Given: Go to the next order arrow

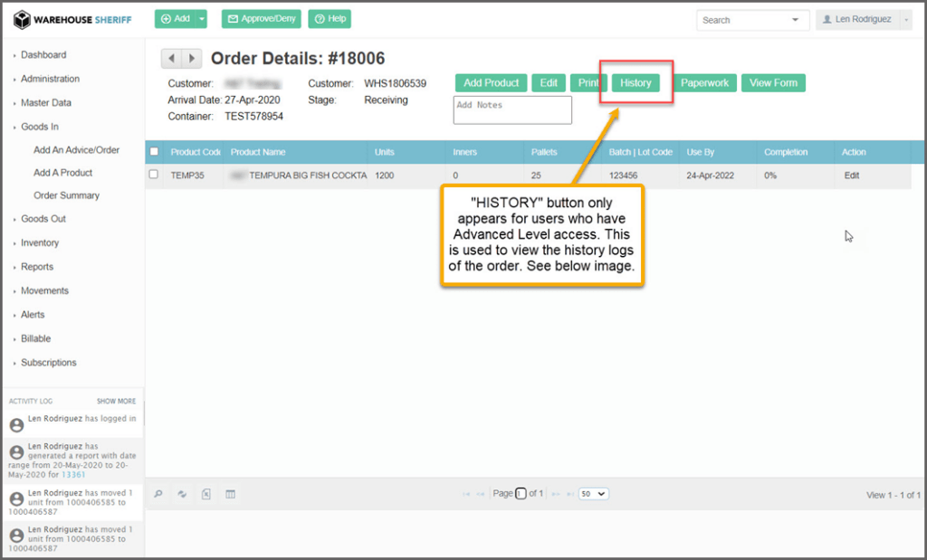Looking at the screenshot, I should 192,59.
